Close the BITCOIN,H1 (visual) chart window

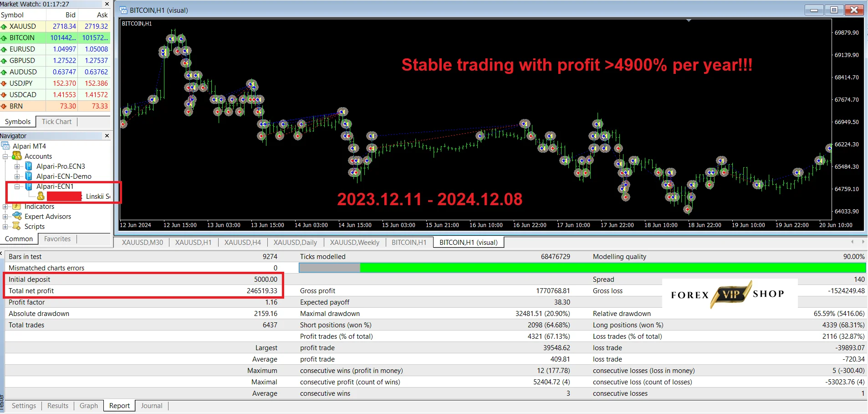[854, 10]
